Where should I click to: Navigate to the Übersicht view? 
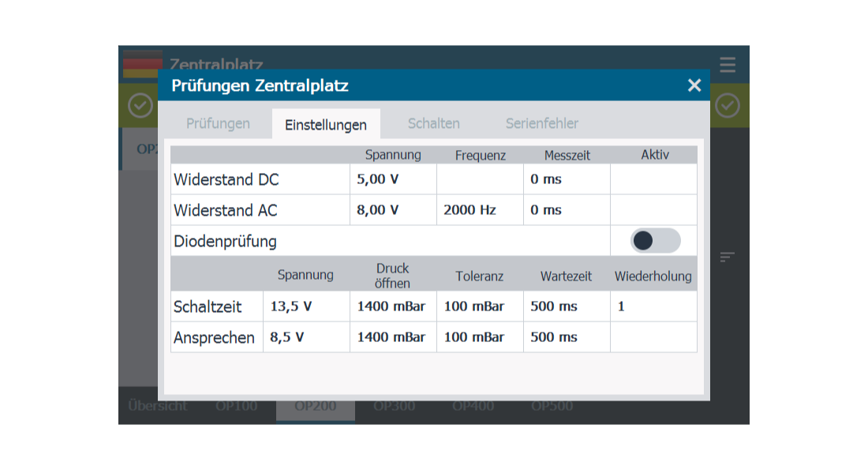pyautogui.click(x=156, y=405)
